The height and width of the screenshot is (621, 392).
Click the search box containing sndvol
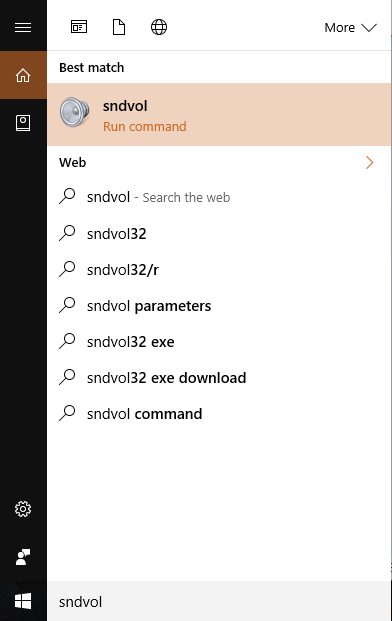coord(219,601)
